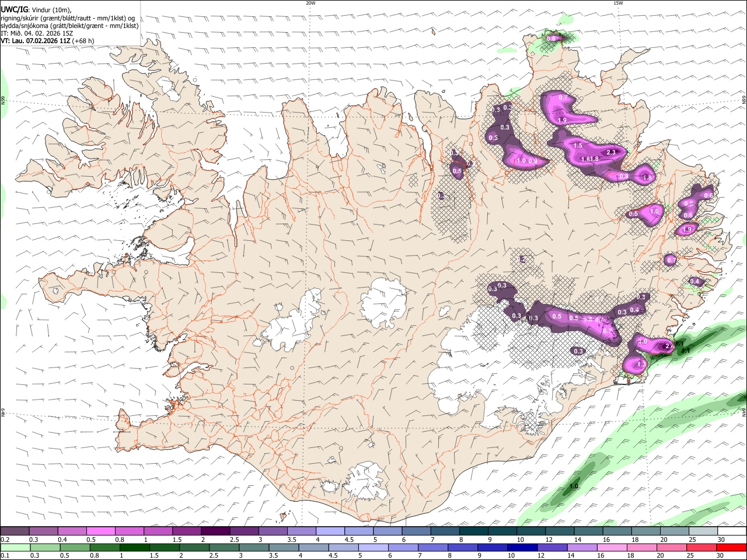Click the bright red 30 rain swatch

point(731,548)
